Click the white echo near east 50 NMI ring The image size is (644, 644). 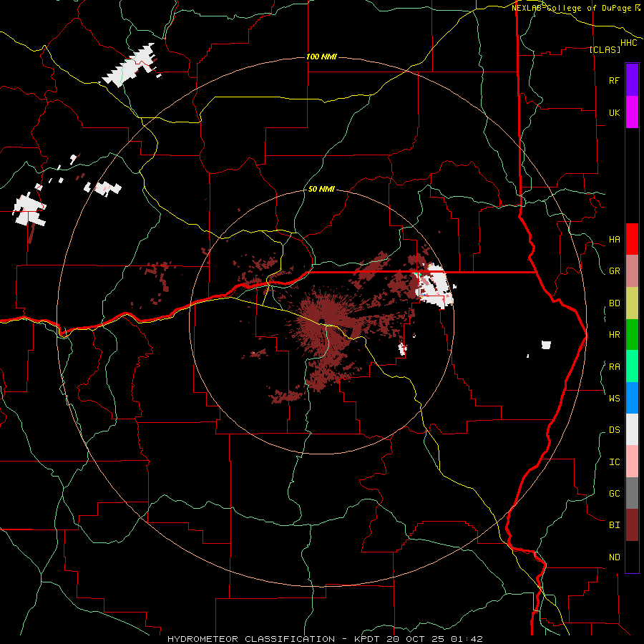click(x=436, y=286)
